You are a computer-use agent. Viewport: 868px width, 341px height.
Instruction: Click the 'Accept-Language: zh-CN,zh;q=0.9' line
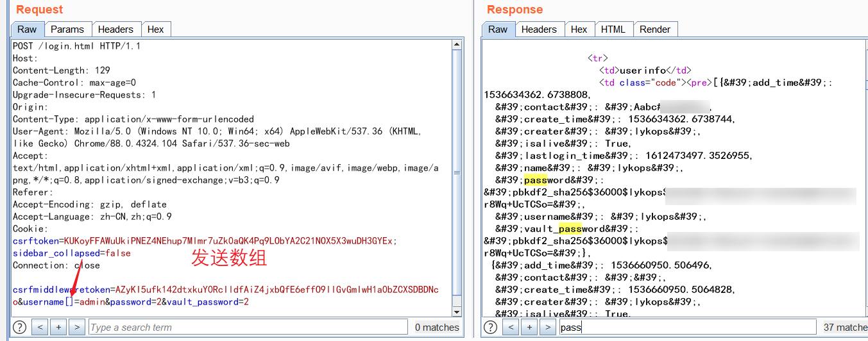(92, 217)
